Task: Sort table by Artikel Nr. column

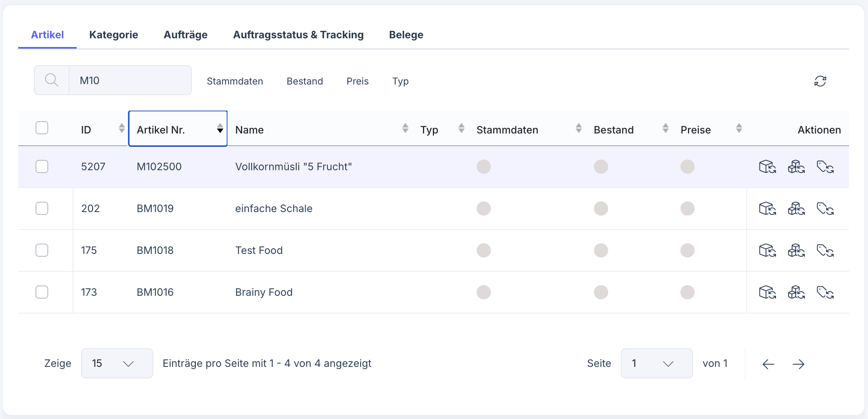Action: pyautogui.click(x=178, y=129)
